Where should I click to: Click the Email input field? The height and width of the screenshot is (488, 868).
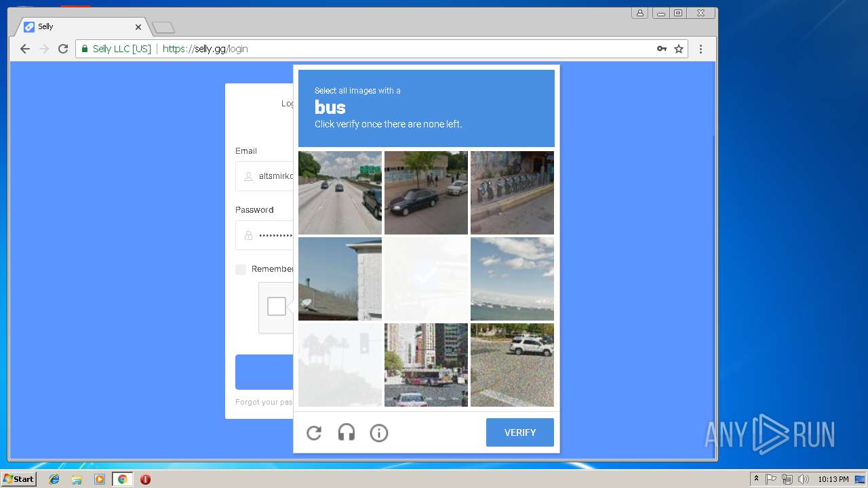(264, 176)
